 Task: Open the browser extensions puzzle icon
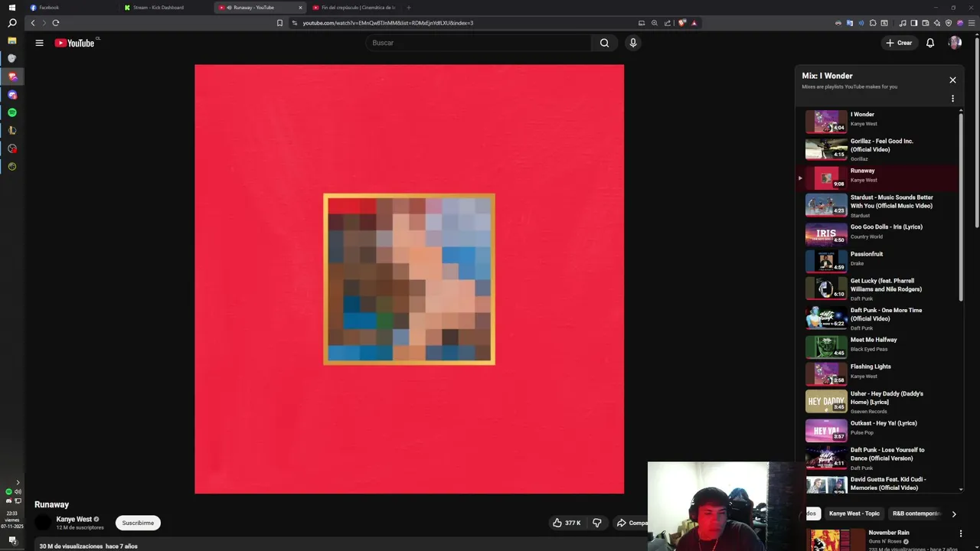pyautogui.click(x=873, y=23)
